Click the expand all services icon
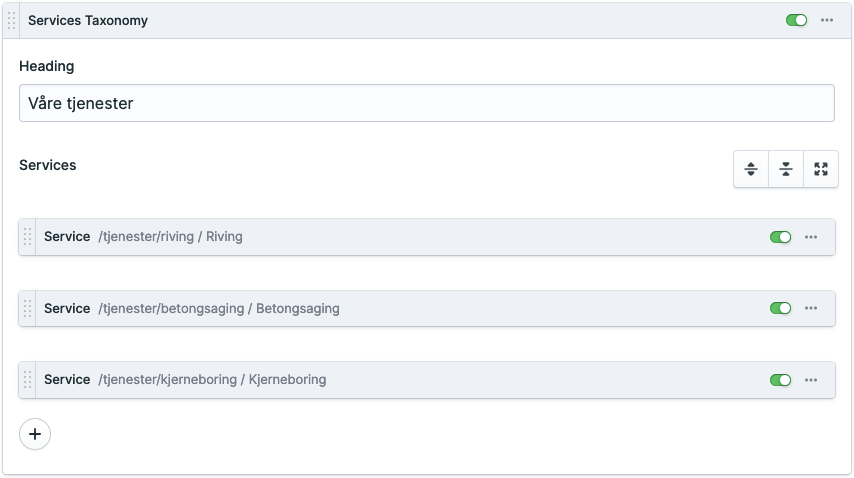 click(751, 169)
